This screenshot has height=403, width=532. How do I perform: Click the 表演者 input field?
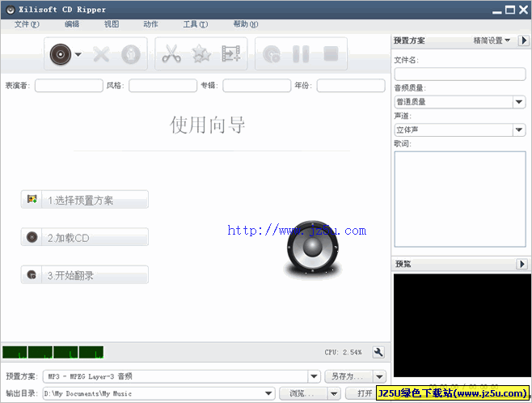(x=69, y=86)
